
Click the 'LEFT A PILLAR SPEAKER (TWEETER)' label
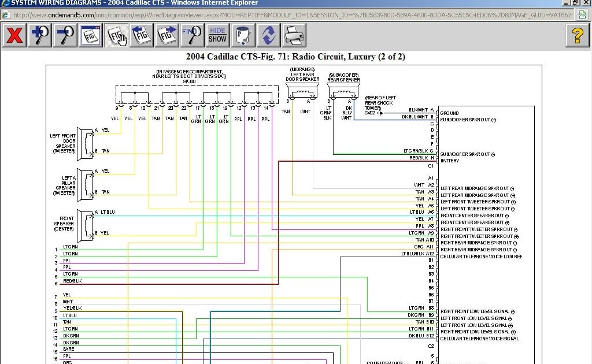[65, 185]
